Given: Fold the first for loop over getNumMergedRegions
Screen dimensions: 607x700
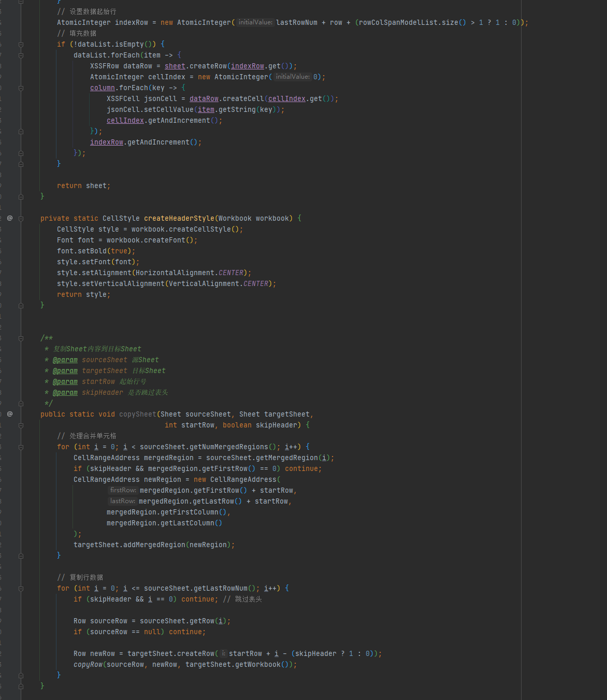Looking at the screenshot, I should tap(21, 447).
